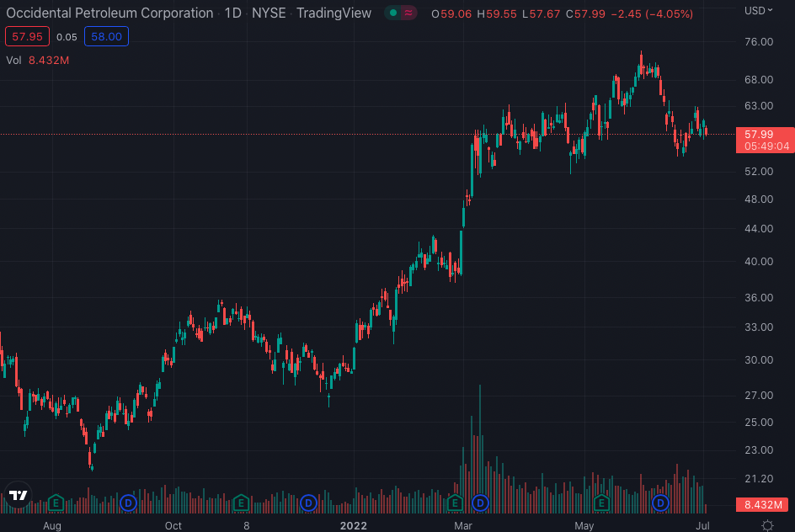Image resolution: width=795 pixels, height=532 pixels.
Task: Open the USD currency dropdown
Action: pos(759,11)
